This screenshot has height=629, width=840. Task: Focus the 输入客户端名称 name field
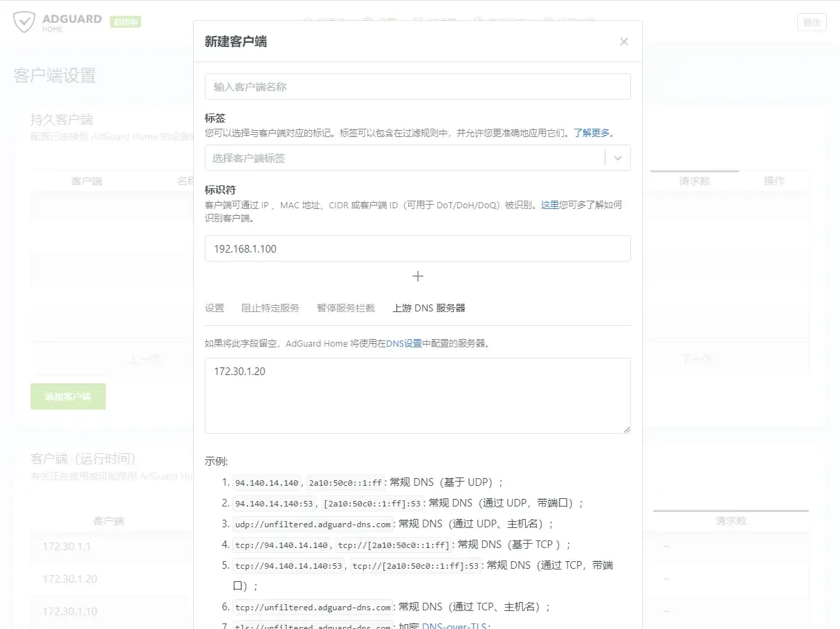click(417, 87)
